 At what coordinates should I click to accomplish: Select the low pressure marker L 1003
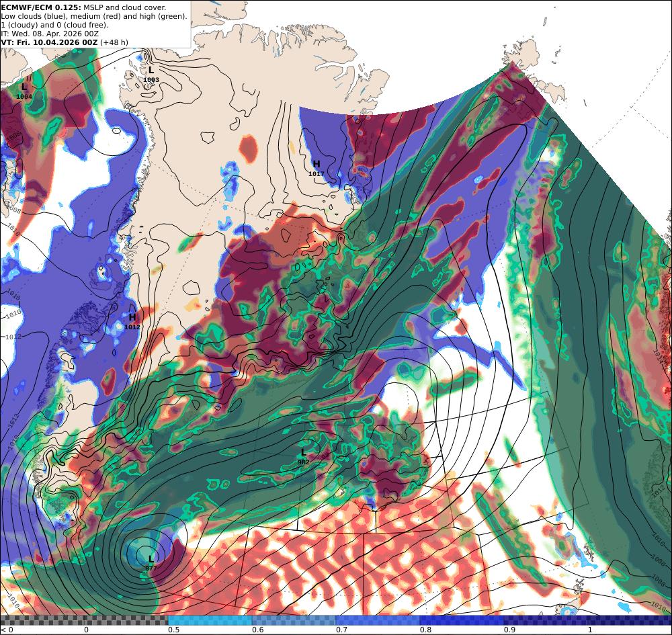[x=151, y=74]
